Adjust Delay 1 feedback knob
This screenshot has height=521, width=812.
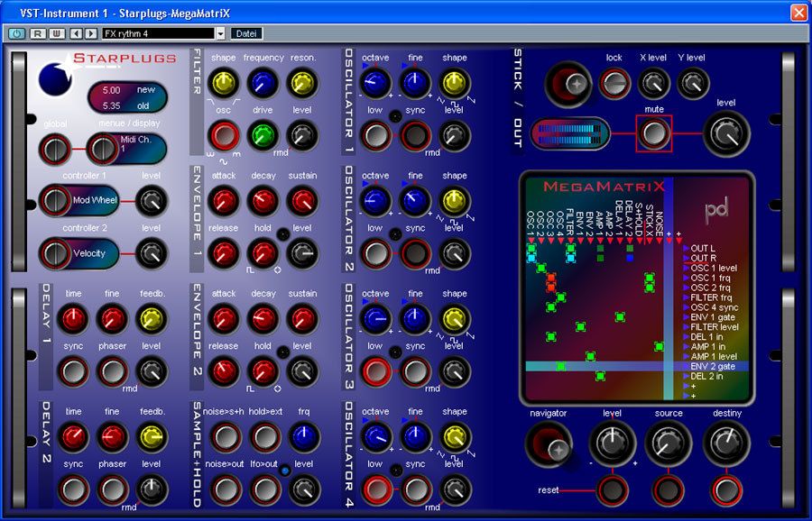[151, 318]
